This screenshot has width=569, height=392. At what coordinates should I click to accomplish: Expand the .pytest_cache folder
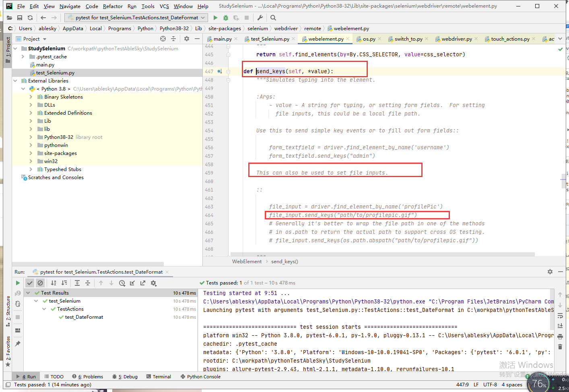pyautogui.click(x=23, y=56)
